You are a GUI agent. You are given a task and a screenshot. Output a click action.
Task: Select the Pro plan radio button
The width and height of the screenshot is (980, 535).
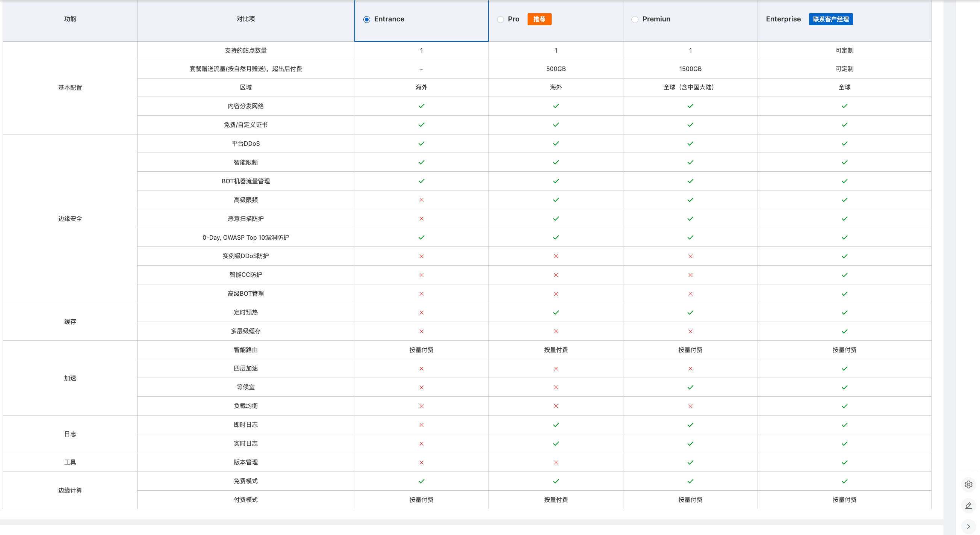pyautogui.click(x=500, y=20)
